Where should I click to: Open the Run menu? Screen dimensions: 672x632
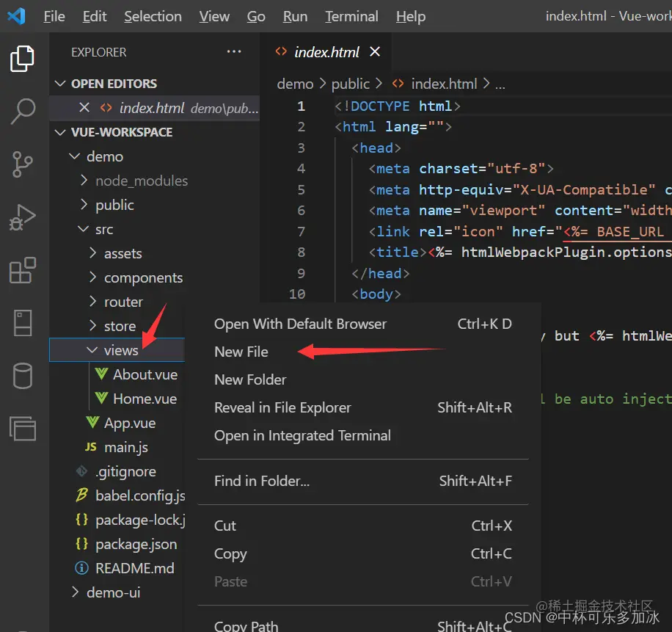click(296, 16)
